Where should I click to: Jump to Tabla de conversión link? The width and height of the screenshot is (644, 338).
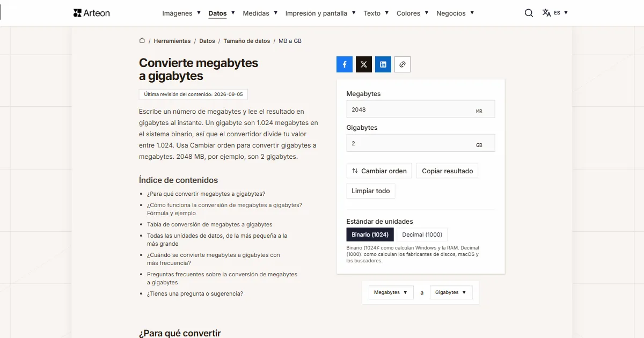pyautogui.click(x=210, y=224)
